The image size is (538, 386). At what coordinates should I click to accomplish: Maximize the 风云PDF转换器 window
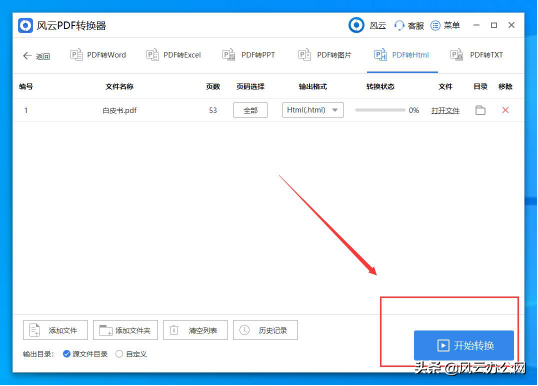coord(494,25)
